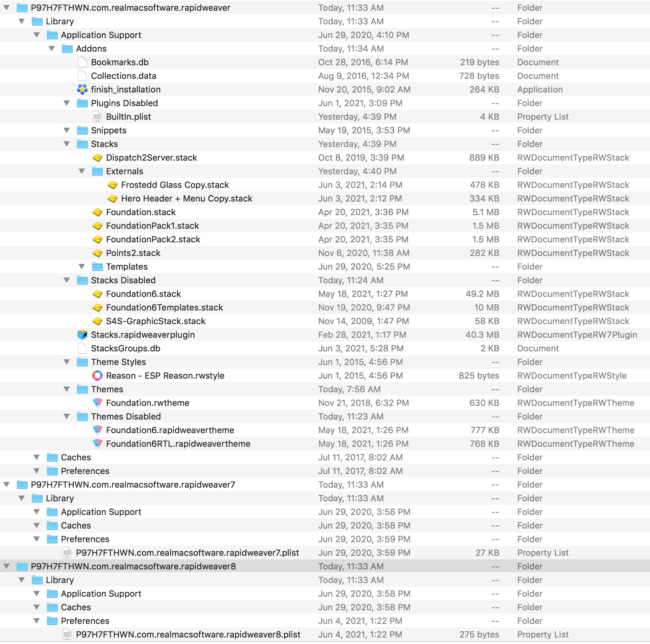This screenshot has height=644, width=650.
Task: Click the rapidweaver8.plist file icon
Action: coord(67,634)
